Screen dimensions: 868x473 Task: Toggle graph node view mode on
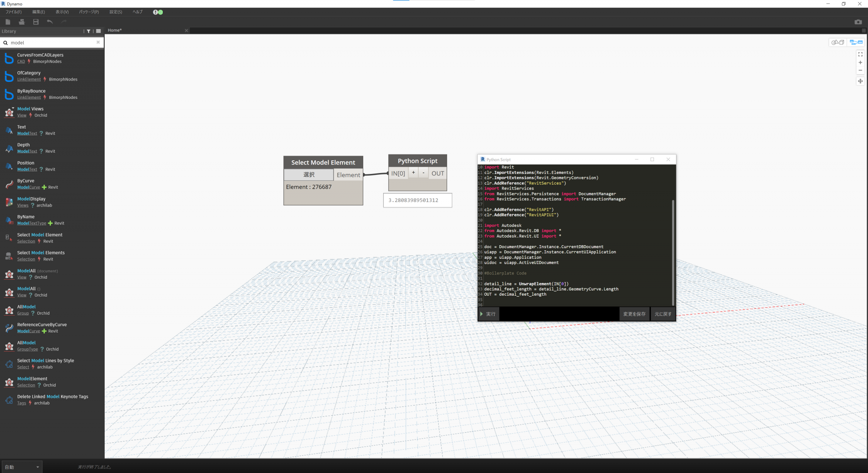pos(856,42)
